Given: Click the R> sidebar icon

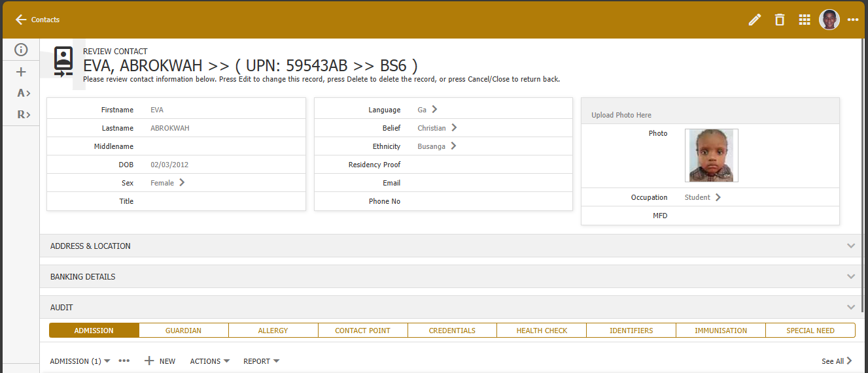Looking at the screenshot, I should click(24, 114).
